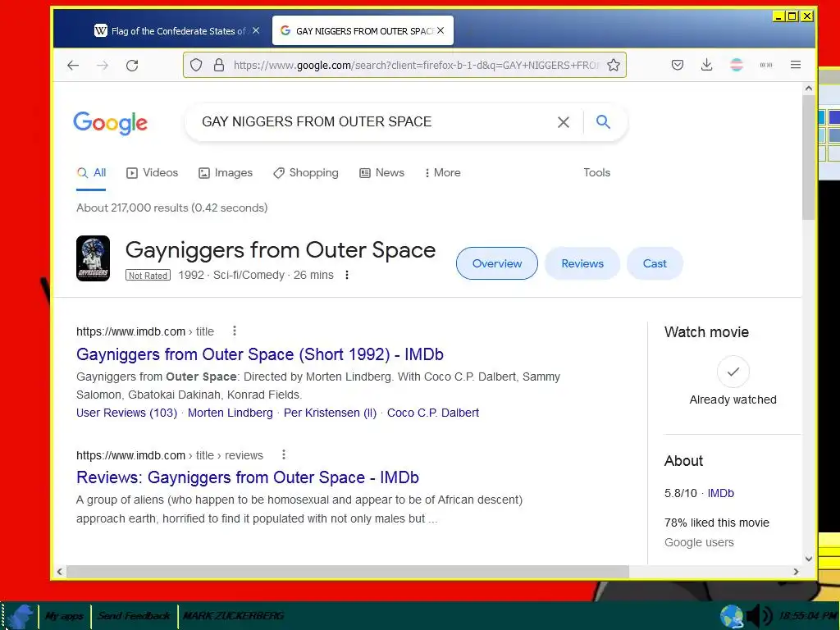Click the blue magnifier search button

click(x=603, y=121)
